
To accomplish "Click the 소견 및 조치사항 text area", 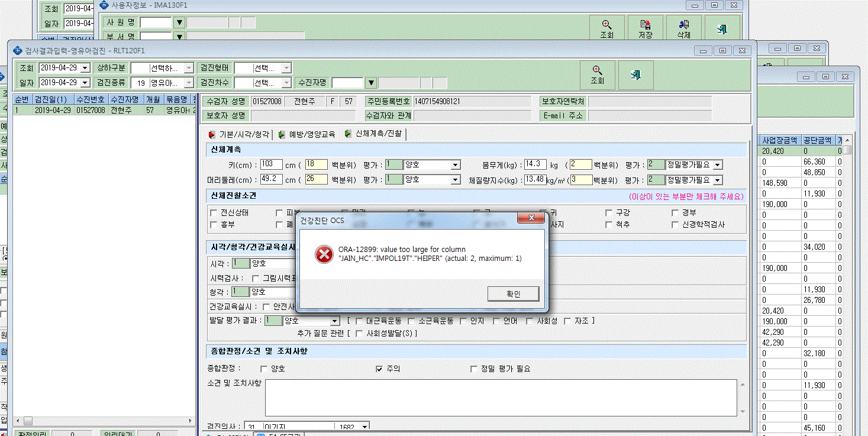I will [501, 397].
